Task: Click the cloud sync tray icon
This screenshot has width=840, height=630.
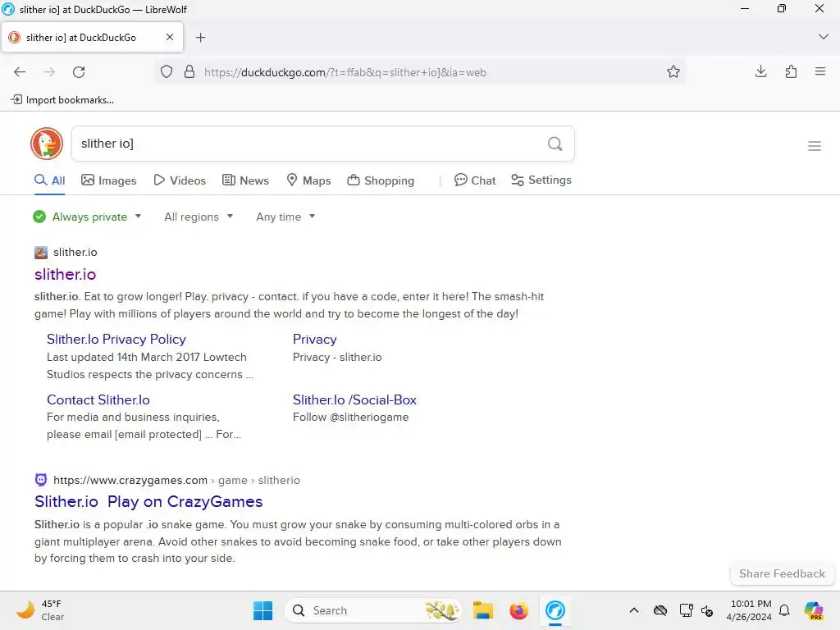Action: coord(660,610)
